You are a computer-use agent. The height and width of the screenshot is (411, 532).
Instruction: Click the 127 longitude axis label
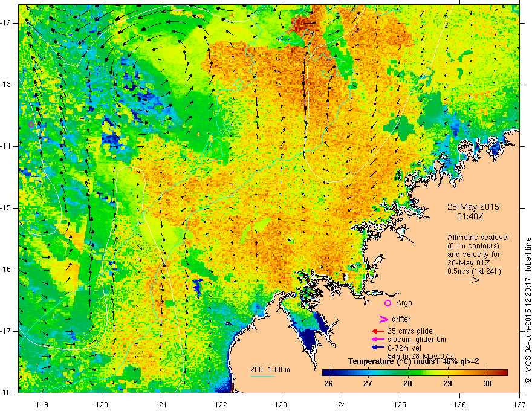pos(519,404)
